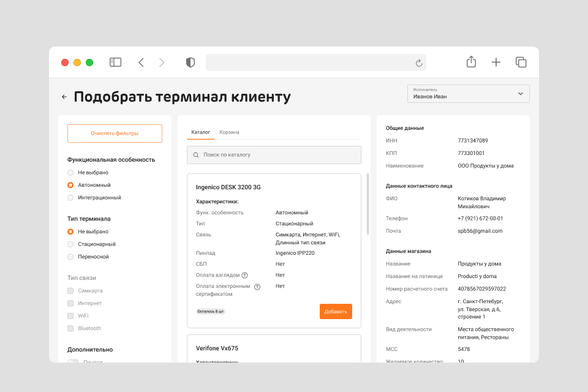Click Producti y doma latin name

(477, 276)
